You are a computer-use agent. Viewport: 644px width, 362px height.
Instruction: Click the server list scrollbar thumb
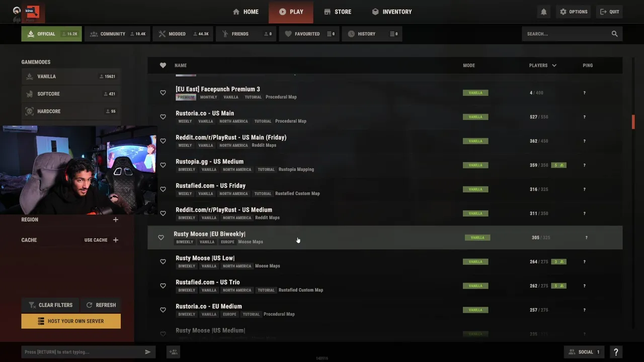[633, 122]
